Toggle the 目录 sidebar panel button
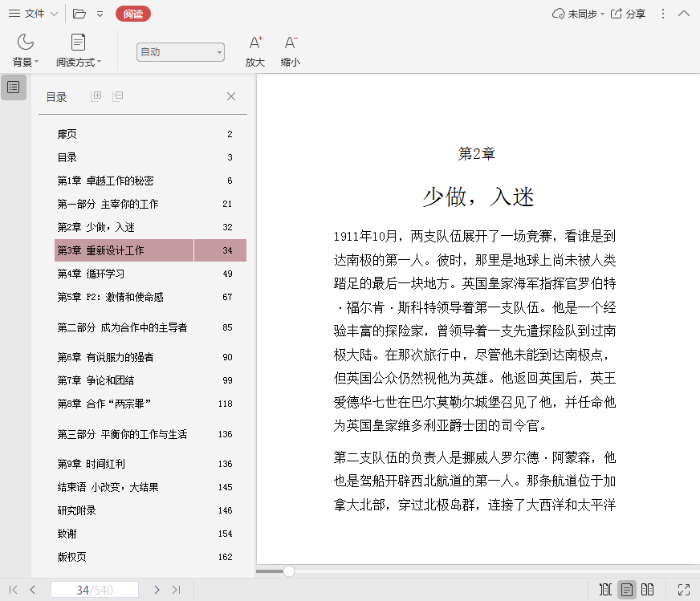Image resolution: width=700 pixels, height=601 pixels. (x=14, y=87)
